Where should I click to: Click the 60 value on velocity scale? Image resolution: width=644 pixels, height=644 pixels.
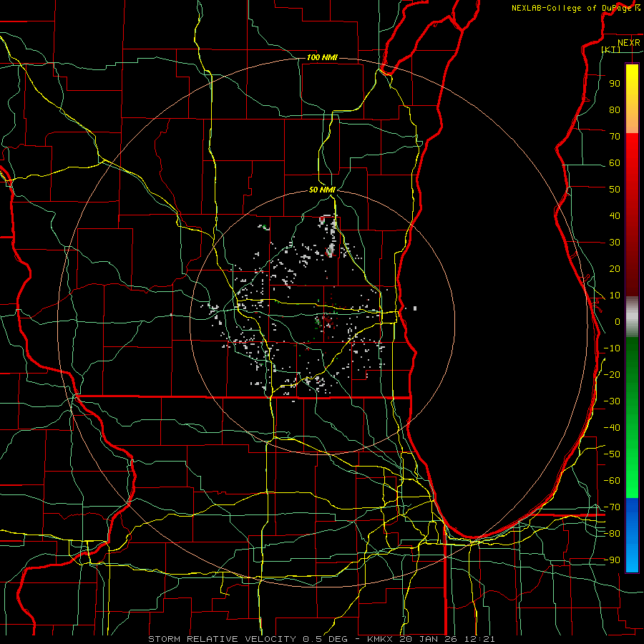tap(615, 162)
